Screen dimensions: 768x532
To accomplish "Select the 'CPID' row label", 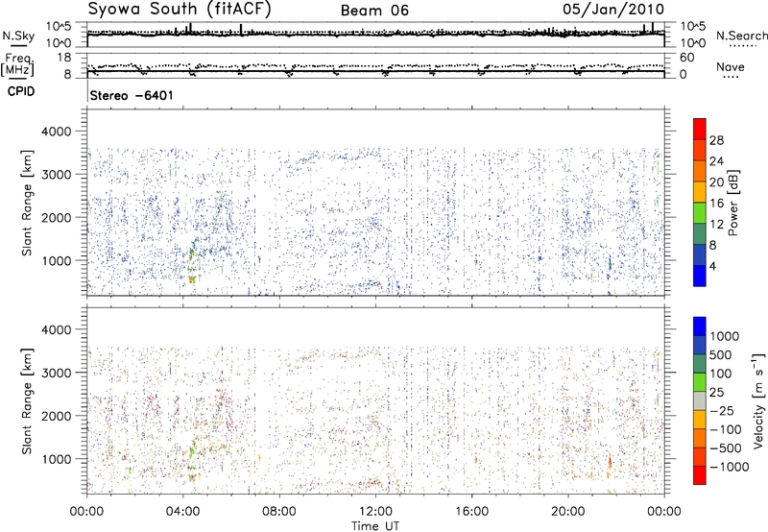I will (21, 91).
